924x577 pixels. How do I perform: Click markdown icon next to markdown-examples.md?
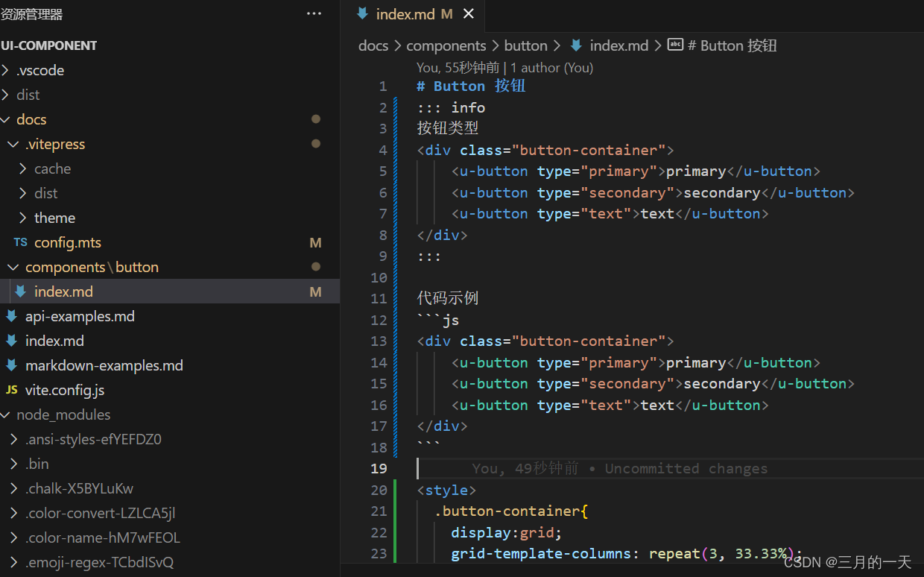pos(11,365)
